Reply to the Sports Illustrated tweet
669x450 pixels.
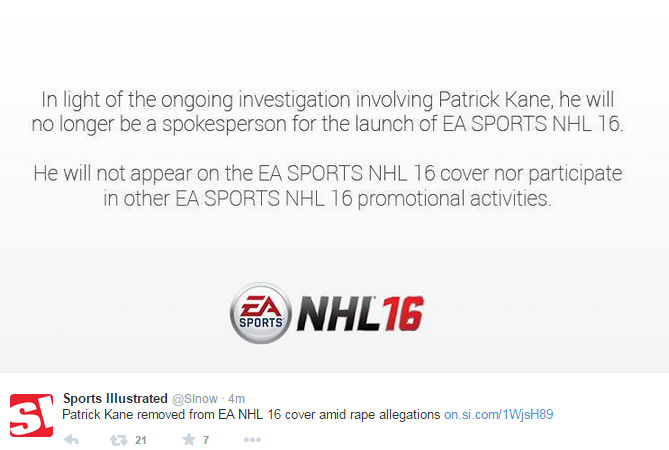(x=71, y=440)
